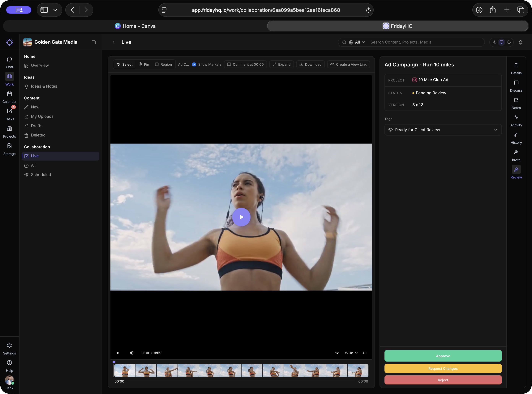Open the browser sidebar options chevron

tap(55, 10)
